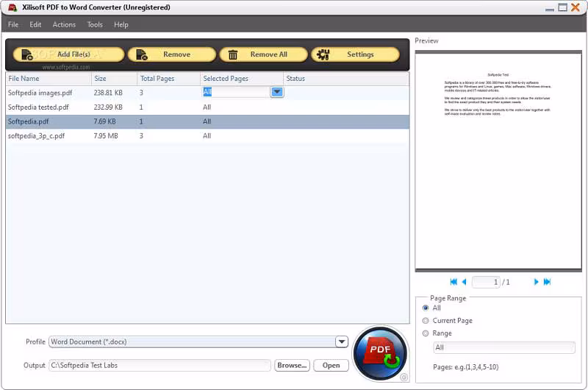Select the Range radio button

(x=426, y=333)
